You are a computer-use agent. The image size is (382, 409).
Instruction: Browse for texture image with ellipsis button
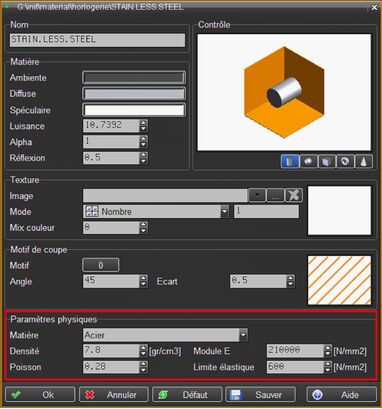click(275, 195)
